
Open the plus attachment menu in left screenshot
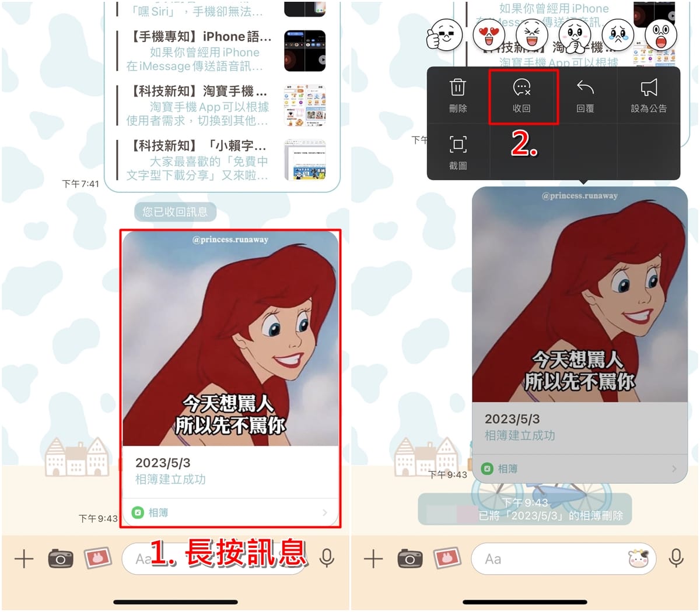click(x=24, y=560)
